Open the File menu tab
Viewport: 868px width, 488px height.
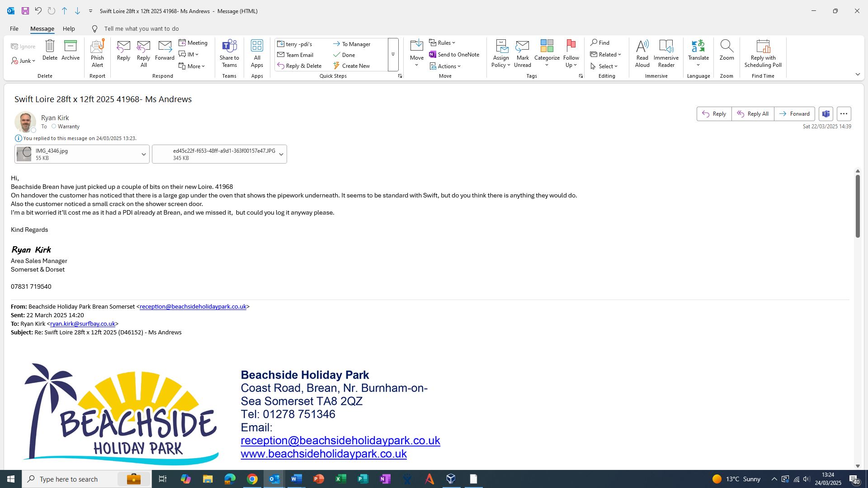point(14,29)
